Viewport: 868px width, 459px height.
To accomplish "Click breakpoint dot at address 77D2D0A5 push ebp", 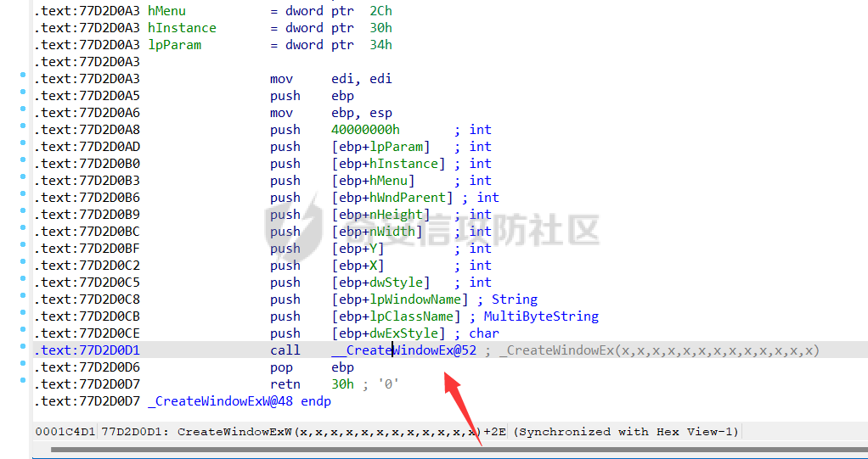I will [x=23, y=92].
